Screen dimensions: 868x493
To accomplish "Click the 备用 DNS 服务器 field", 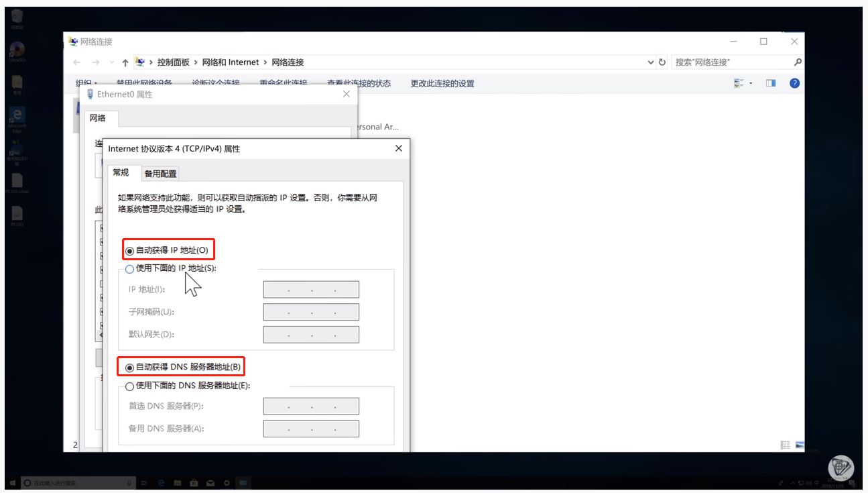I will pyautogui.click(x=311, y=429).
